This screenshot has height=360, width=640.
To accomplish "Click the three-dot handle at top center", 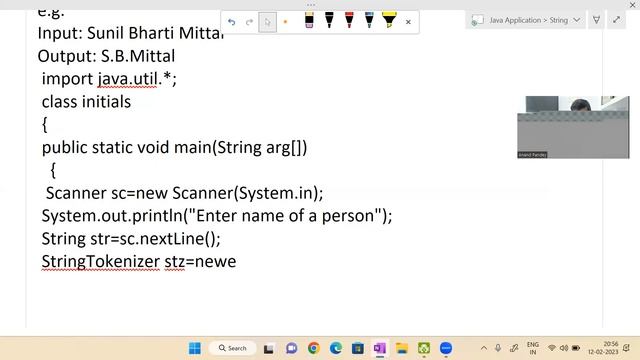I will [311, 5].
